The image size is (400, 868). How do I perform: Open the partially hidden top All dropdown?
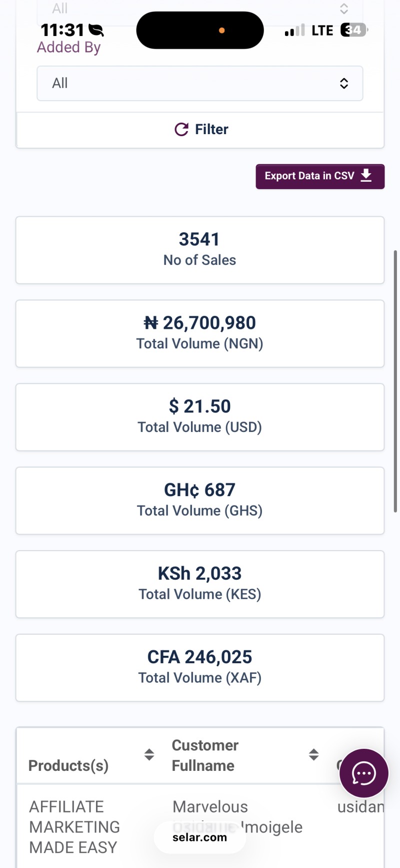(200, 11)
